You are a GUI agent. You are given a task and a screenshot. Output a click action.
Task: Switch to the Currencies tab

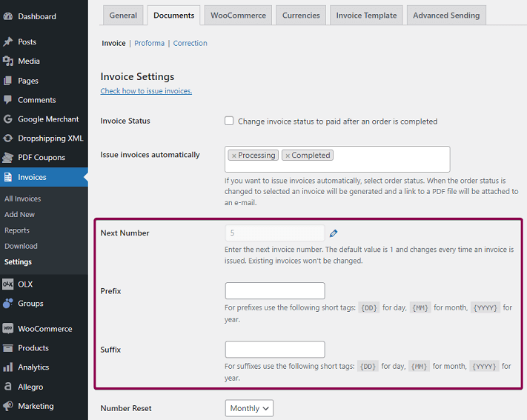(301, 16)
